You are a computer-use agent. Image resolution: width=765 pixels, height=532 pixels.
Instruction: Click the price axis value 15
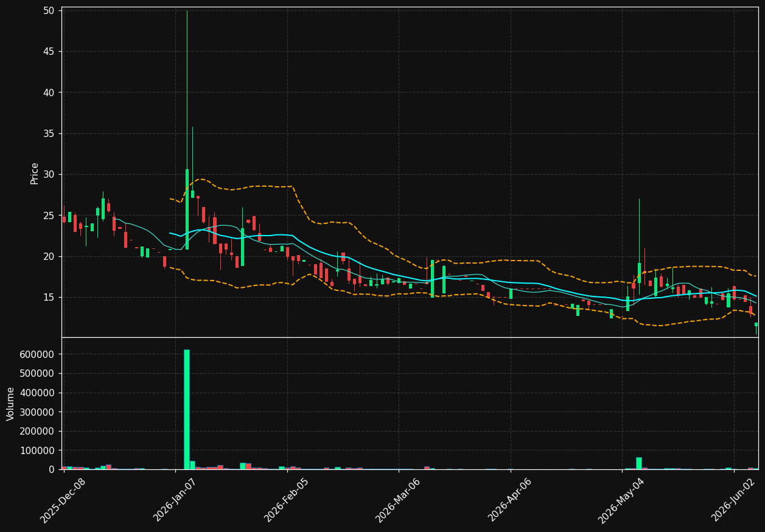[49, 297]
